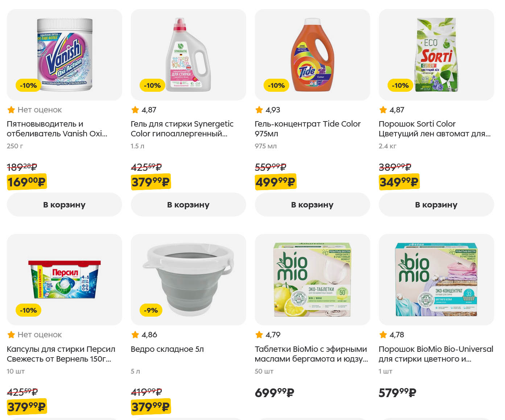Open the Ведро складное 5л title link

[167, 349]
